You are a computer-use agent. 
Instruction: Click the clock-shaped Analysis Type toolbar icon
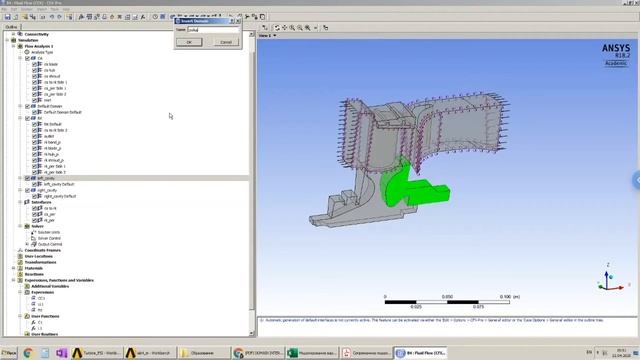click(155, 17)
